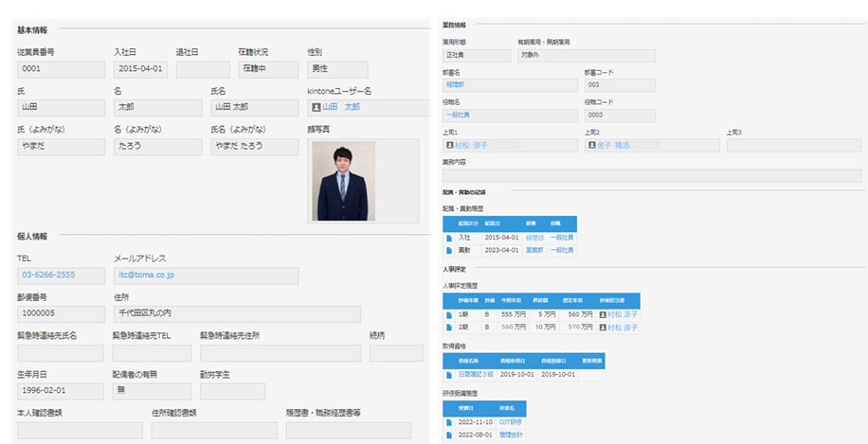The height and width of the screenshot is (444, 868).
Task: Open the kintone user 山田 太郎 link
Action: click(x=341, y=107)
